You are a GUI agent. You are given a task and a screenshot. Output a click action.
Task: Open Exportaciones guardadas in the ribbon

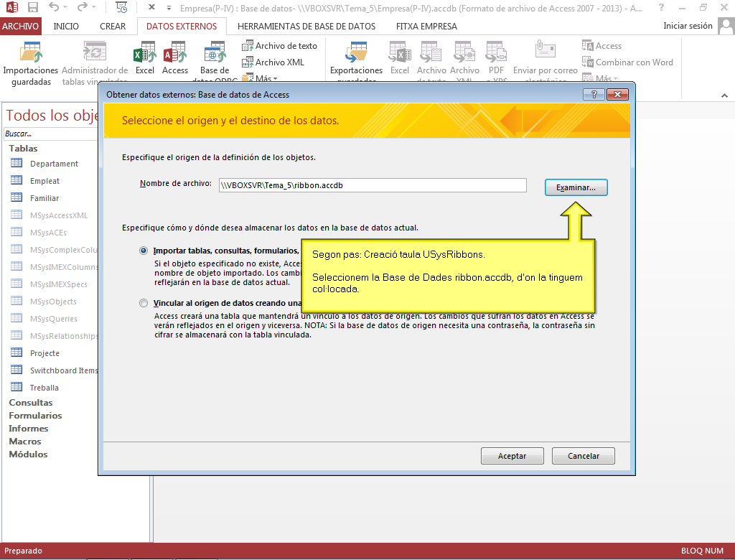(356, 61)
